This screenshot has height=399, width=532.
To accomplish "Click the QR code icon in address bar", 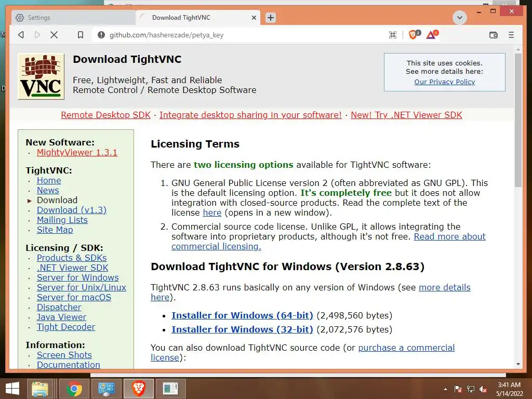I will [393, 35].
